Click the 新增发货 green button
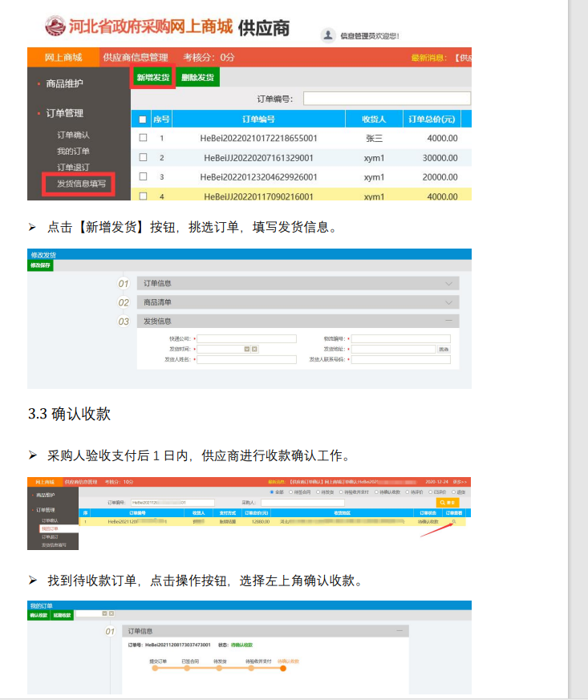Image resolution: width=588 pixels, height=700 pixels. 152,77
